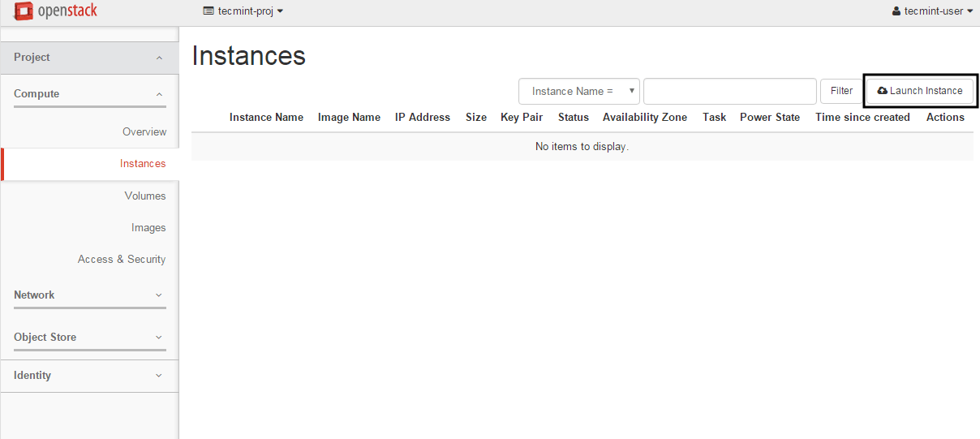
Task: Click the user icon beside tecmint-user
Action: pyautogui.click(x=896, y=11)
